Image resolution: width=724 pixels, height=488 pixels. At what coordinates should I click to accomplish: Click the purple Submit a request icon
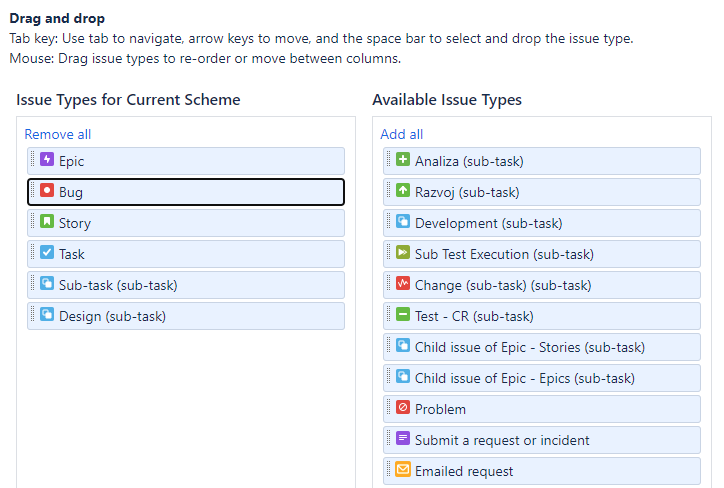(x=402, y=439)
